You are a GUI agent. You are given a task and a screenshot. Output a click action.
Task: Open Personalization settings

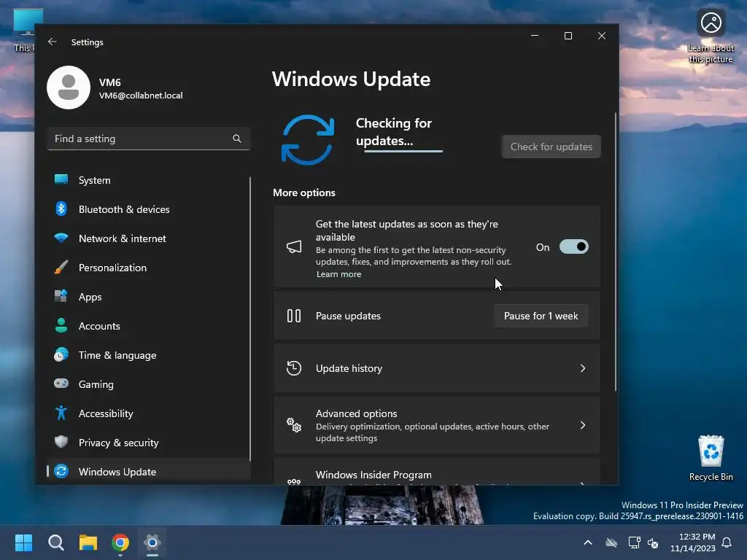point(149,268)
